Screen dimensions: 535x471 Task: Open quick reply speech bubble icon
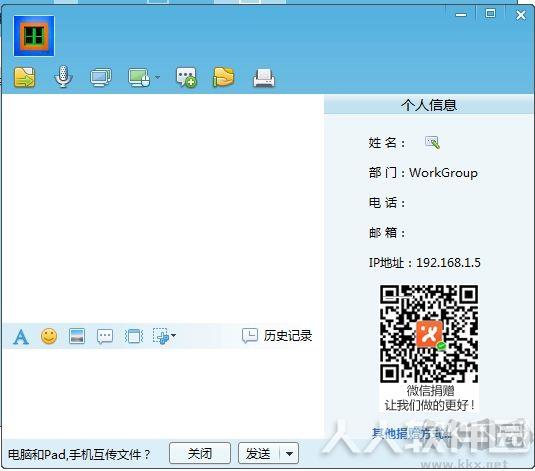click(105, 337)
